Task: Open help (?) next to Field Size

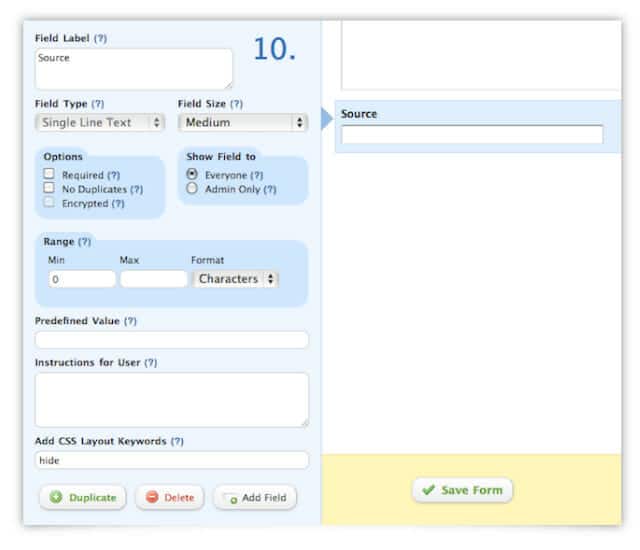Action: coord(236,104)
